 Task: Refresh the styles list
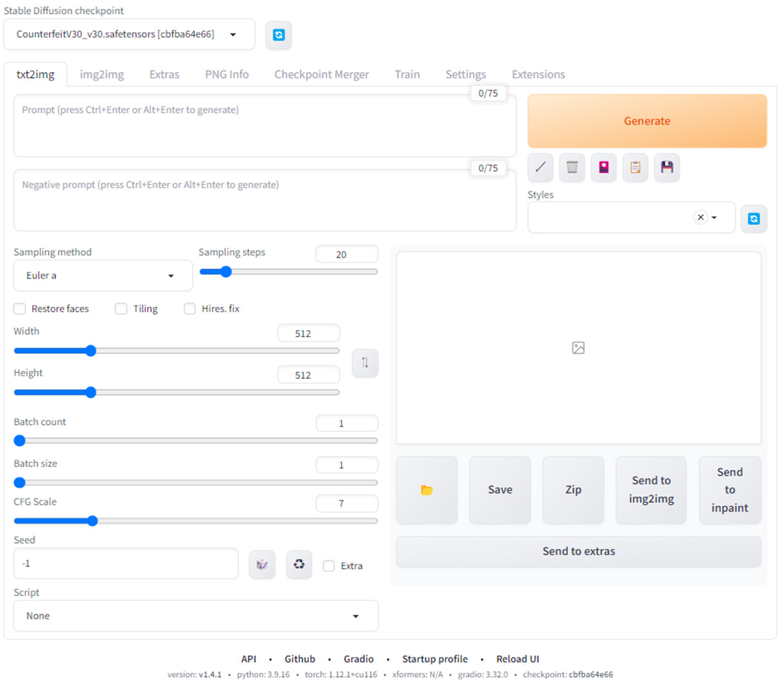pyautogui.click(x=754, y=219)
